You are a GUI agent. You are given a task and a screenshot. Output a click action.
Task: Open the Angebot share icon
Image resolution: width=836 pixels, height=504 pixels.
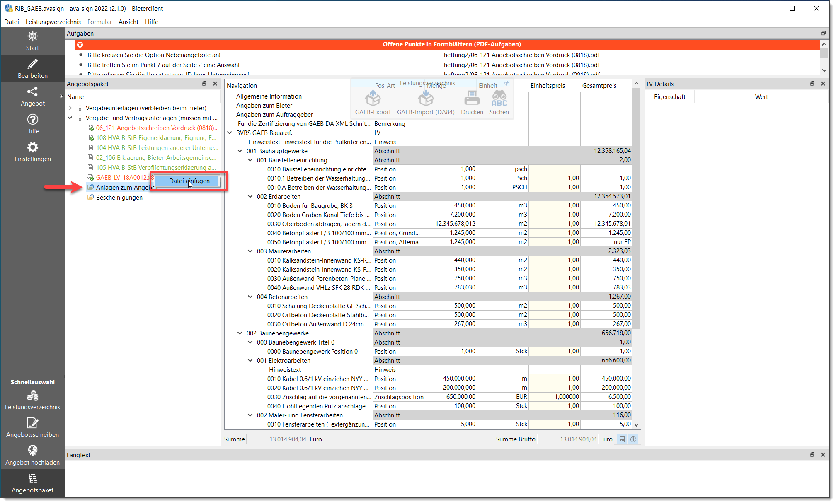pos(32,92)
